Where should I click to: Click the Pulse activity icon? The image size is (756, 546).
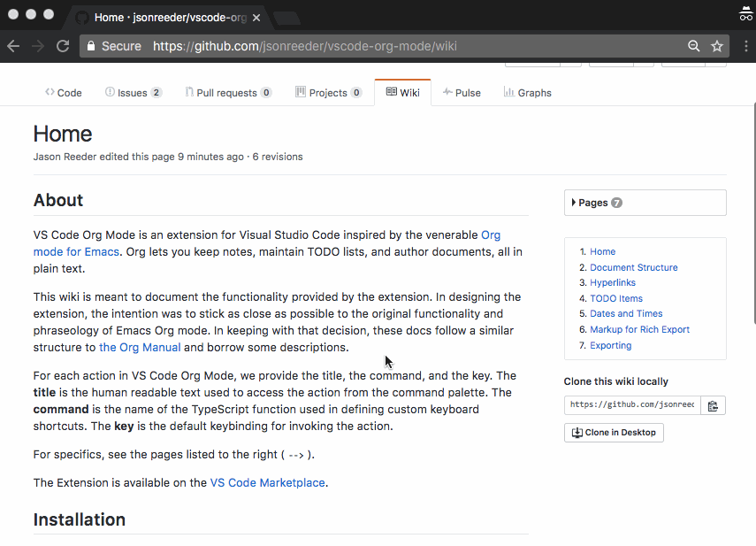(x=447, y=92)
